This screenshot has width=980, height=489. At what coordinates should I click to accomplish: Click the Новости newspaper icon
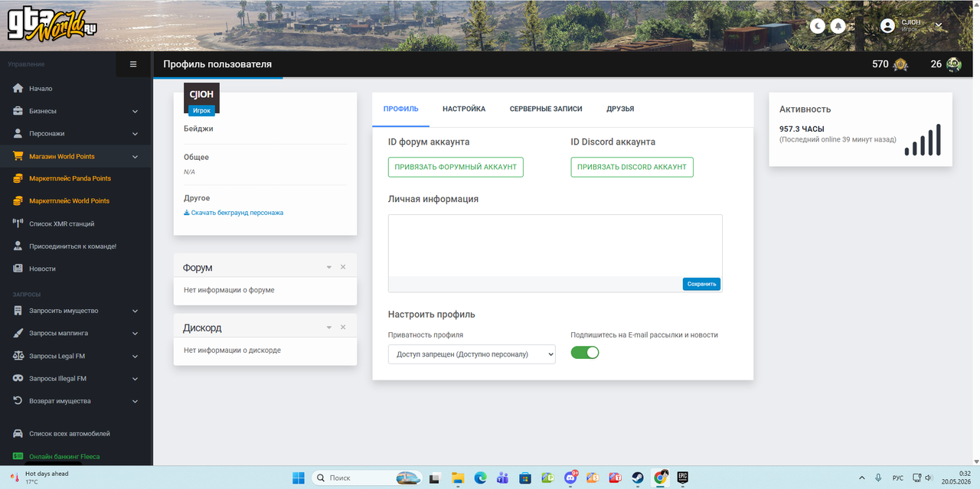tap(18, 269)
